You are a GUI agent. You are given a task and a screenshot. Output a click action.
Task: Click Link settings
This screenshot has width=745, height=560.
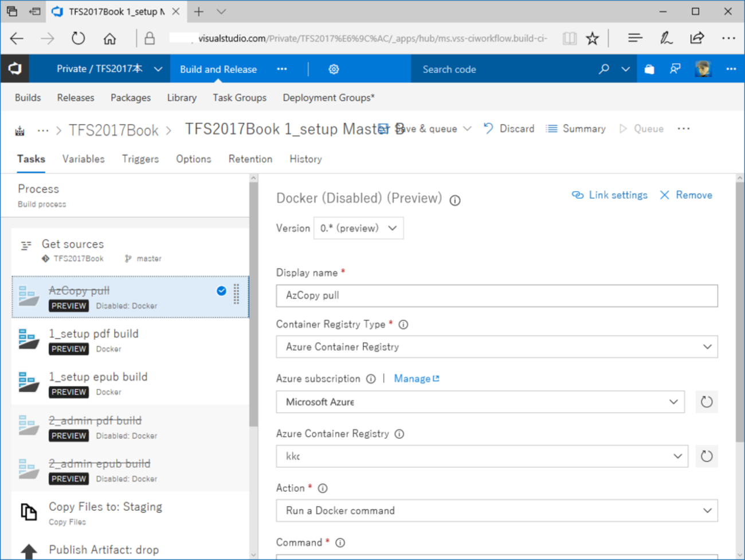pos(610,195)
